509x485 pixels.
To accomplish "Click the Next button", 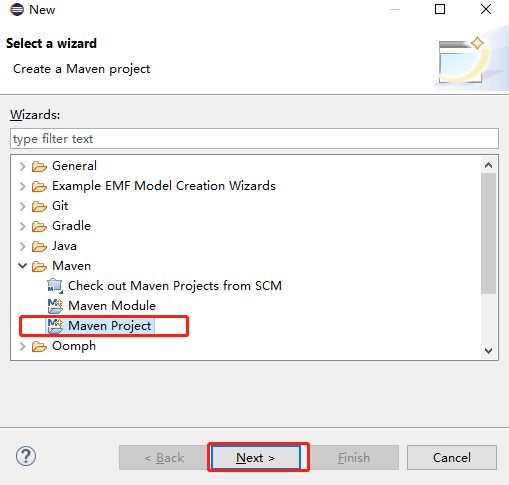I will click(256, 457).
